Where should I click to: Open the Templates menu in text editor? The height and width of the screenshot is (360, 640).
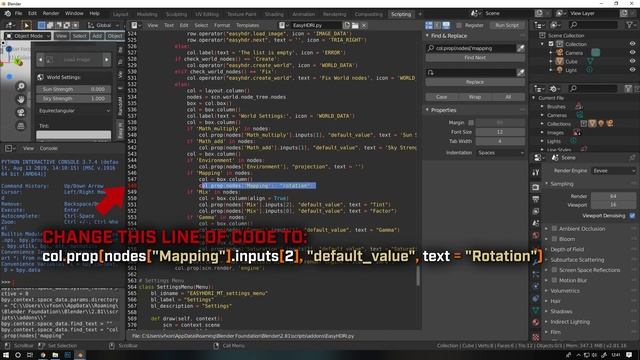click(x=248, y=25)
